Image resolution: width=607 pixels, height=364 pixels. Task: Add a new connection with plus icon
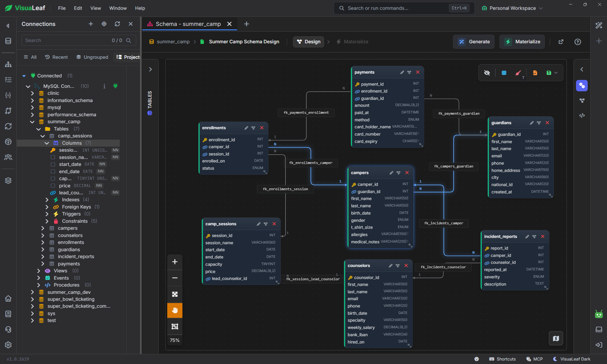(x=91, y=24)
